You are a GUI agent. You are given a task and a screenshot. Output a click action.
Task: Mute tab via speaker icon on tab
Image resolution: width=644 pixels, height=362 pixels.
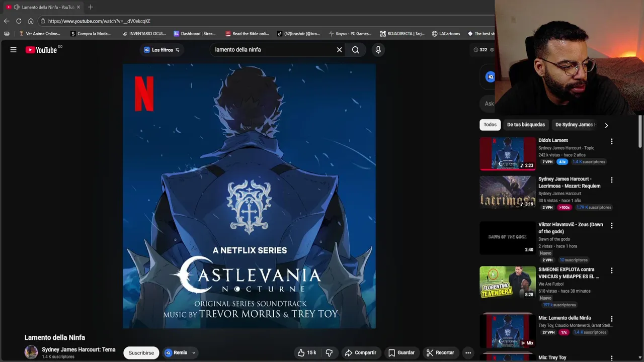[17, 7]
